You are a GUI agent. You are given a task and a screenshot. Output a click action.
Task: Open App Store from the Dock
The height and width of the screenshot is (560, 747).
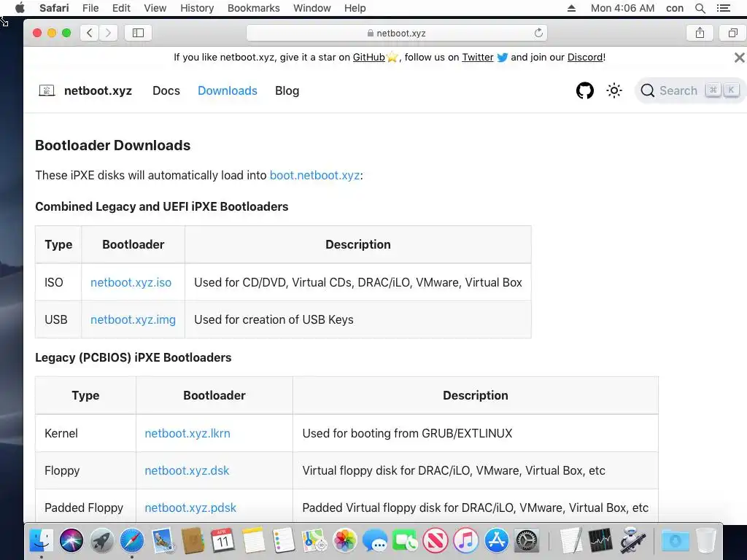tap(496, 540)
